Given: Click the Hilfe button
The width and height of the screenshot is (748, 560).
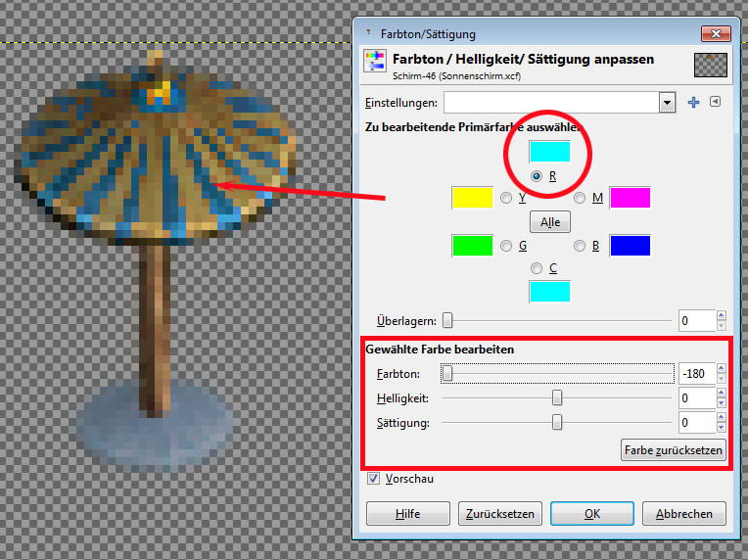Looking at the screenshot, I should (x=408, y=514).
